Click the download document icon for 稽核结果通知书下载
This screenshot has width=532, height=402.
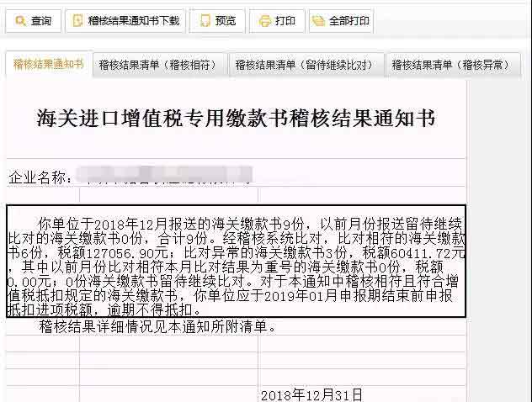(x=77, y=21)
